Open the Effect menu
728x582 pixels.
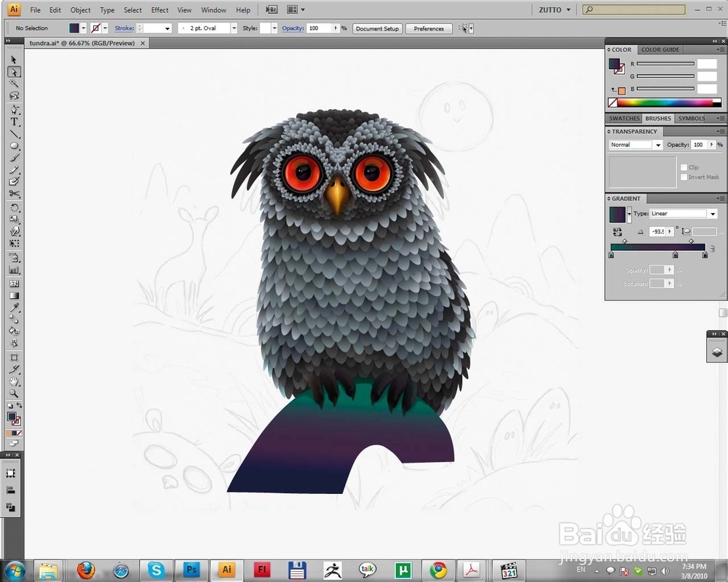(159, 9)
